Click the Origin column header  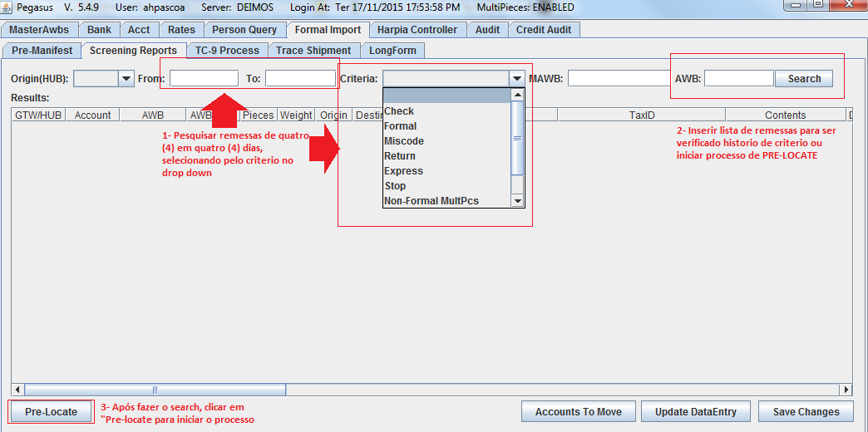point(333,115)
